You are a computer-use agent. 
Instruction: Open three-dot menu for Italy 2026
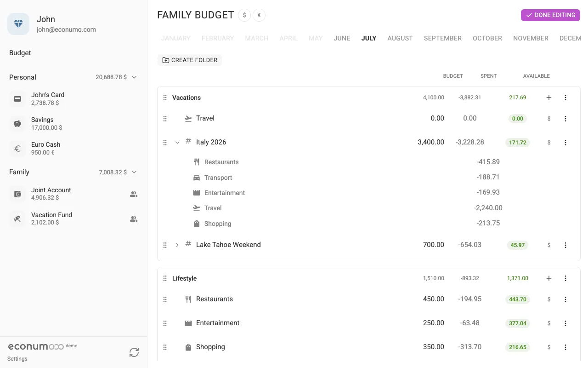(x=565, y=143)
